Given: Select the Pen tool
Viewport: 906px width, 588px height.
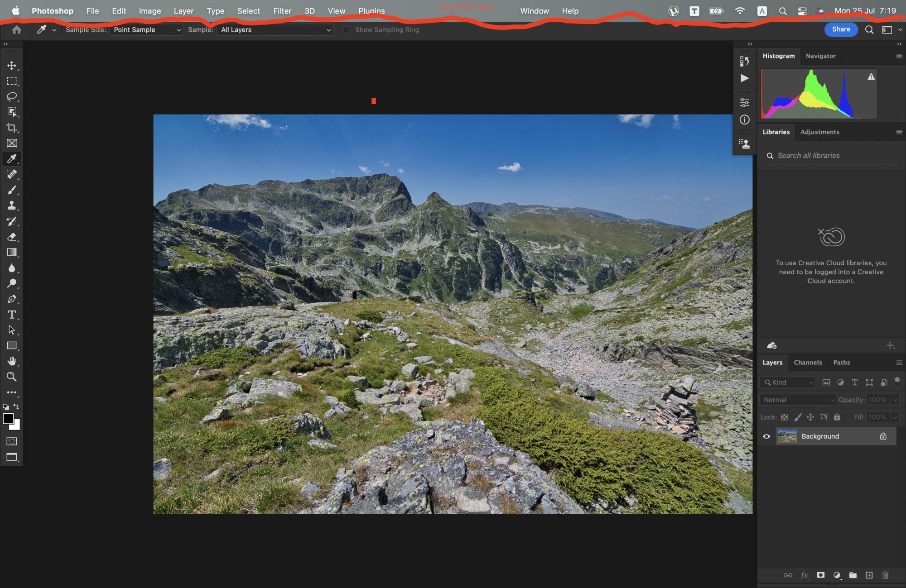Looking at the screenshot, I should click(x=12, y=299).
